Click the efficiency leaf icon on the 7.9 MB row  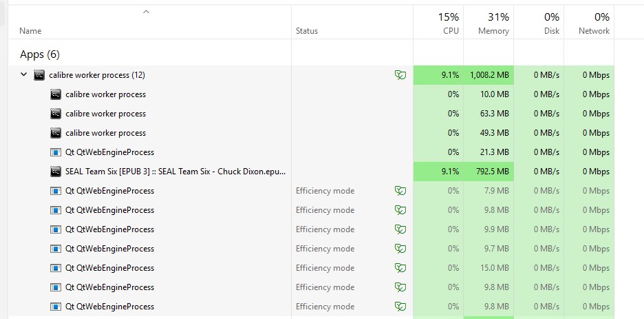click(400, 191)
